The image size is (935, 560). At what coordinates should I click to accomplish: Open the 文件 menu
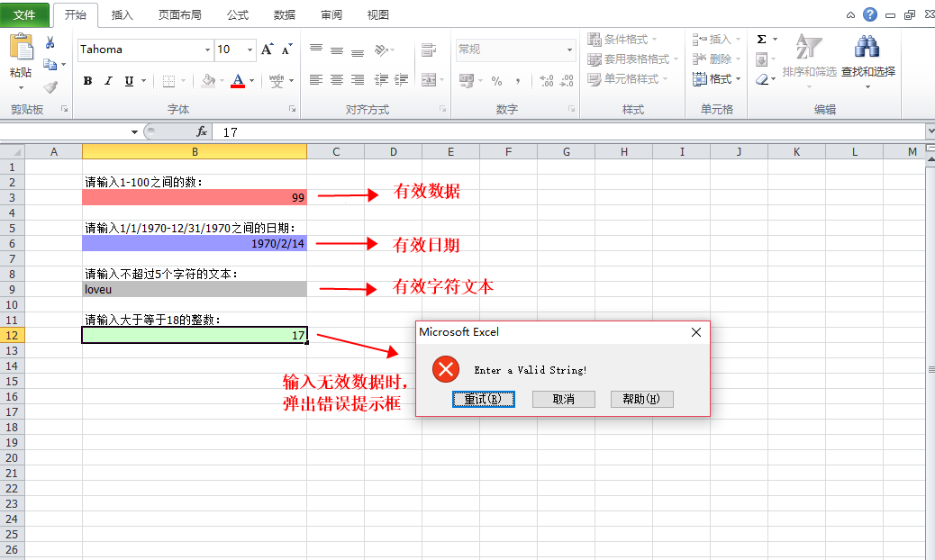(x=26, y=14)
